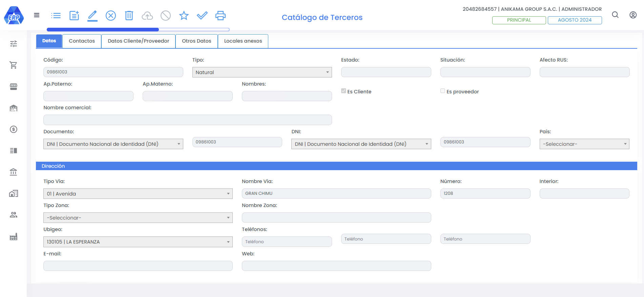Click the cloud upload icon
This screenshot has height=297, width=644.
[147, 16]
